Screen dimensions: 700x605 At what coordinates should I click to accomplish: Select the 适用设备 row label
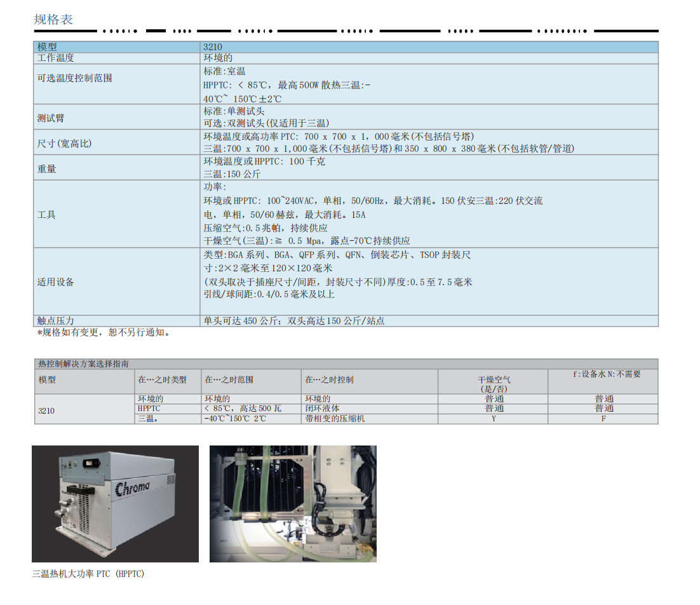click(56, 282)
